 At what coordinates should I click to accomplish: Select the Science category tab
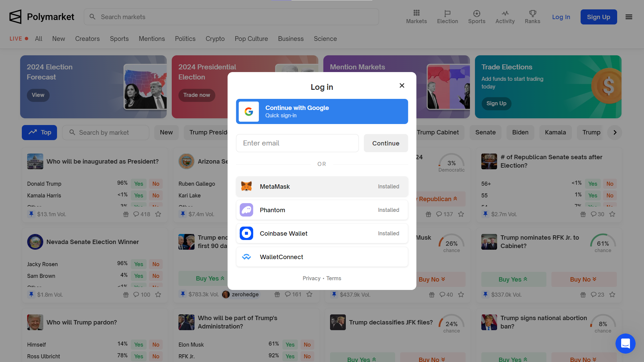pos(325,39)
